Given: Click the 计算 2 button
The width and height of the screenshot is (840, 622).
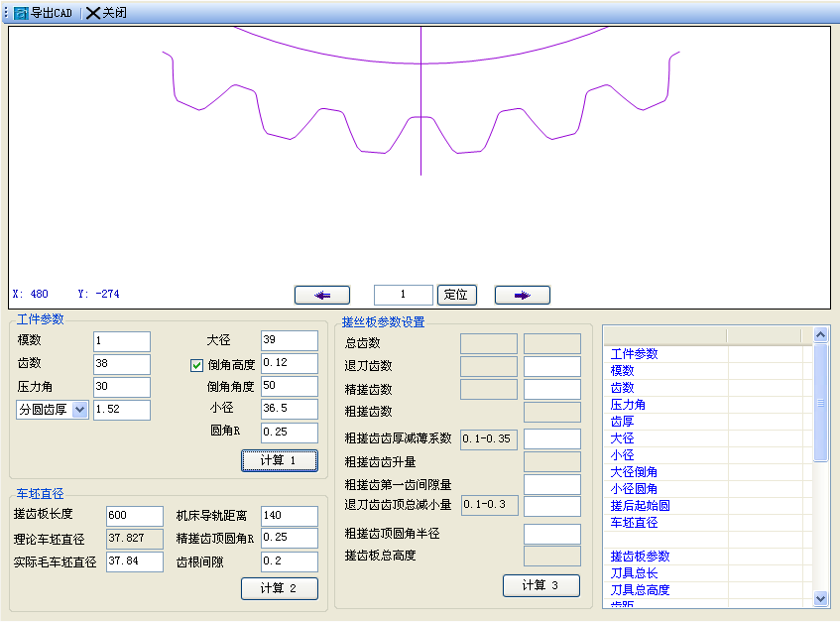Looking at the screenshot, I should click(x=279, y=588).
